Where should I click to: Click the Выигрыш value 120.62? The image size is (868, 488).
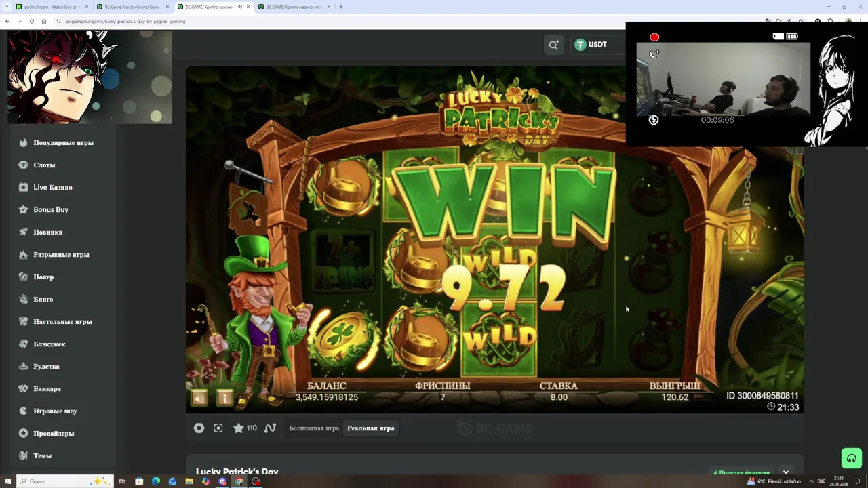(x=675, y=397)
